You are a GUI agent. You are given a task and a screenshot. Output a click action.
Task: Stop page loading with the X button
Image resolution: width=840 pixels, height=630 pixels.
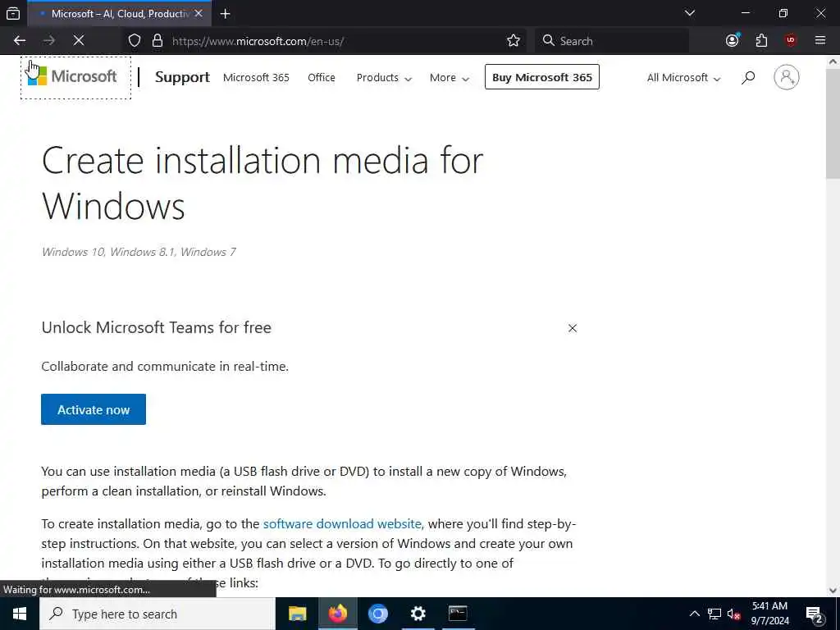pos(79,40)
